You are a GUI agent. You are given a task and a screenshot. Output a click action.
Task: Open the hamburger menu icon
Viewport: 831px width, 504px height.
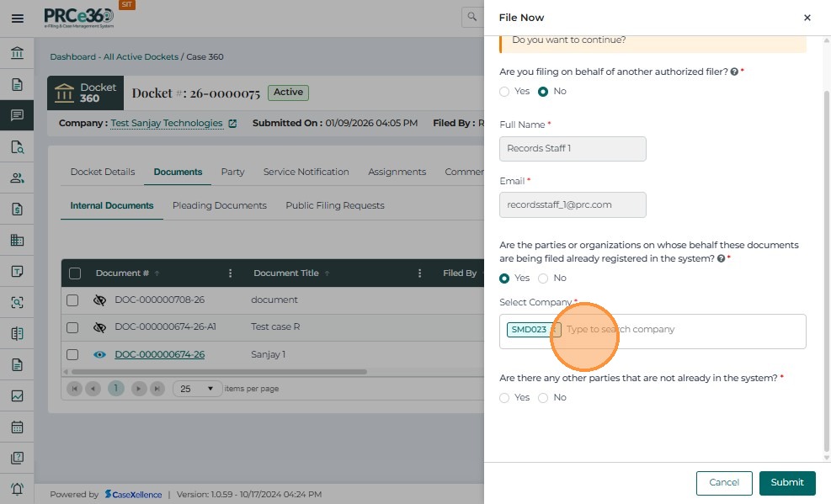pyautogui.click(x=17, y=18)
